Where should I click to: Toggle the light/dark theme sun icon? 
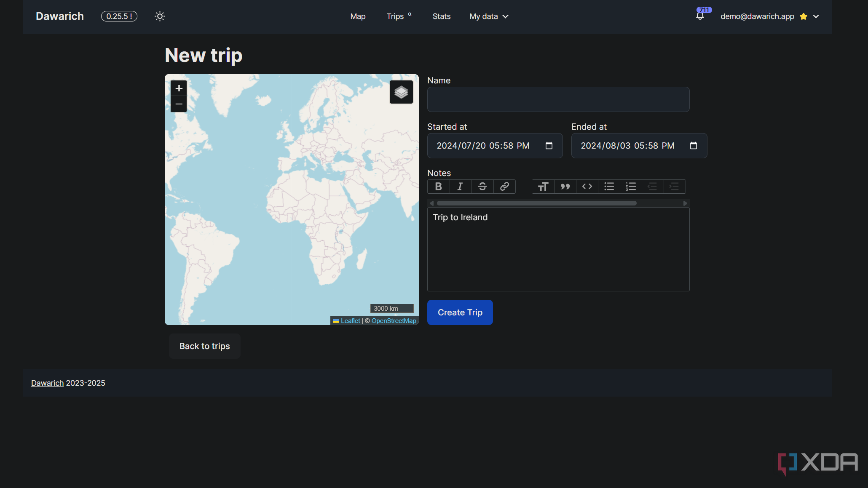pos(160,16)
